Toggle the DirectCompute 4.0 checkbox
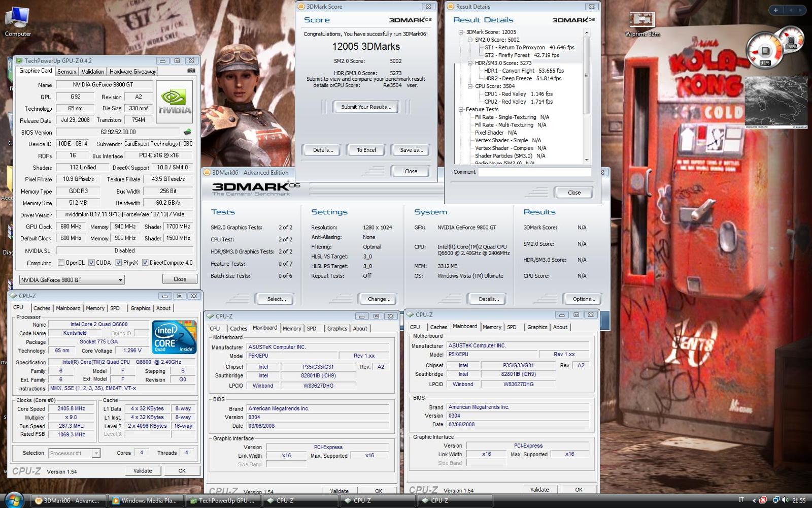 point(145,263)
